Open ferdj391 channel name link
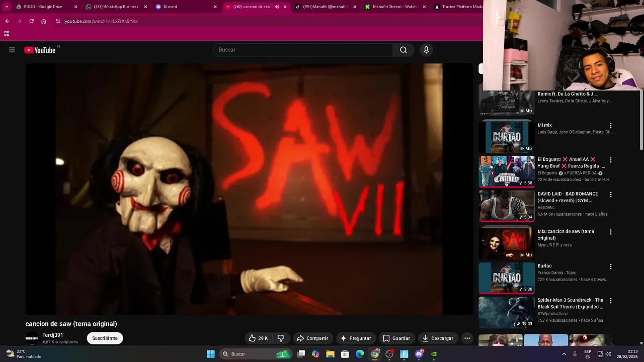This screenshot has height=362, width=644. point(53,335)
